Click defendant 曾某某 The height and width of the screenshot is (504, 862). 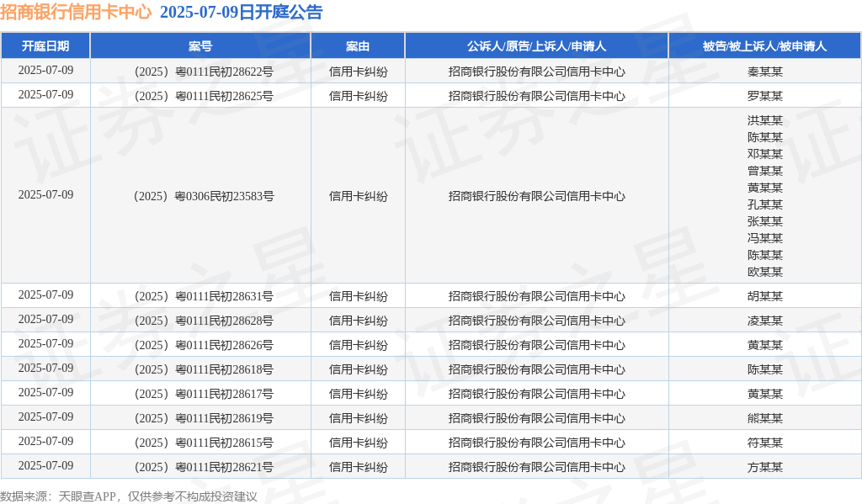point(764,171)
